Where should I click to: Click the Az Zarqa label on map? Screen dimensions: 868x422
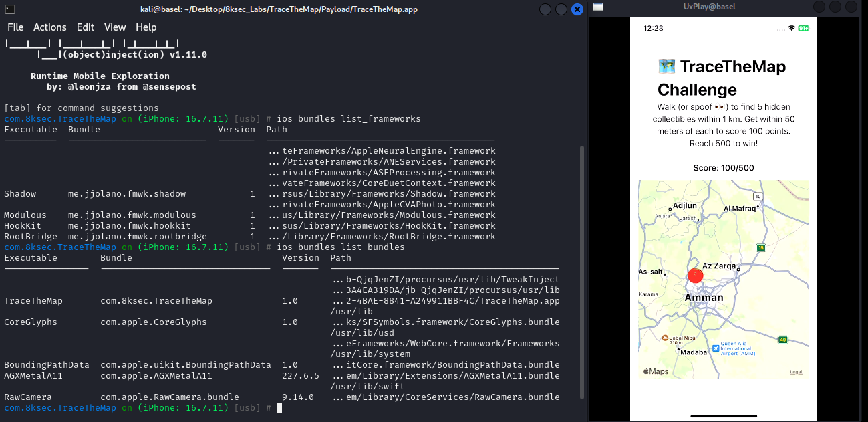[x=719, y=266]
